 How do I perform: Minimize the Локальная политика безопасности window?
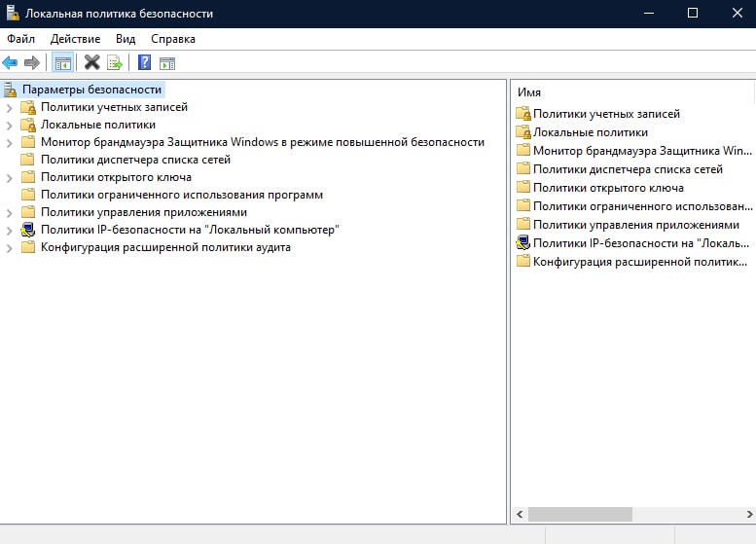click(x=648, y=13)
